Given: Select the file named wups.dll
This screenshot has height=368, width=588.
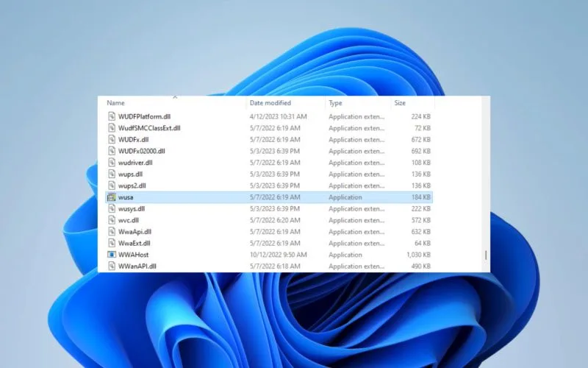Looking at the screenshot, I should [x=130, y=174].
